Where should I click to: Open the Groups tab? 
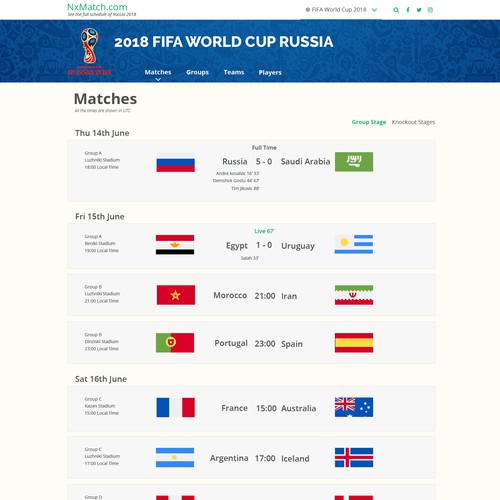pos(197,72)
